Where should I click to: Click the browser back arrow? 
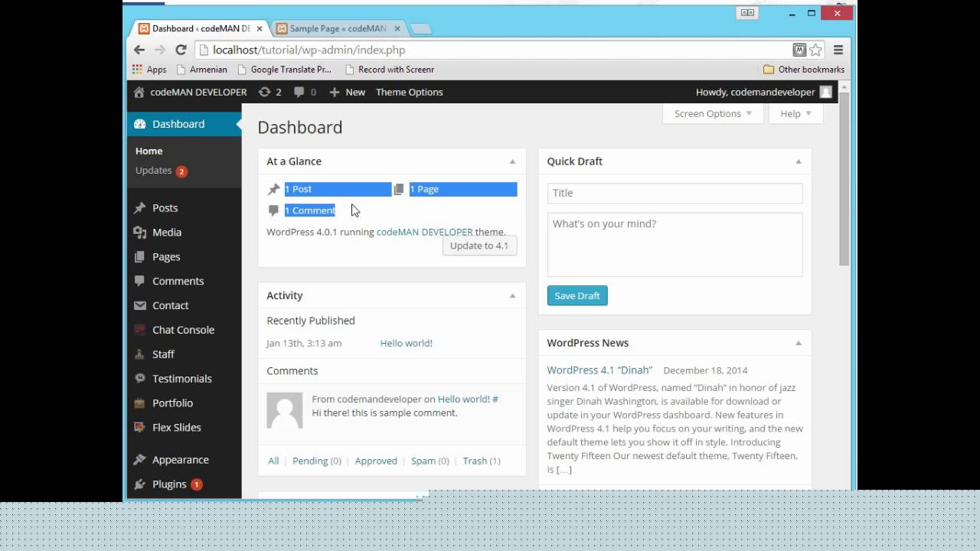click(x=139, y=50)
